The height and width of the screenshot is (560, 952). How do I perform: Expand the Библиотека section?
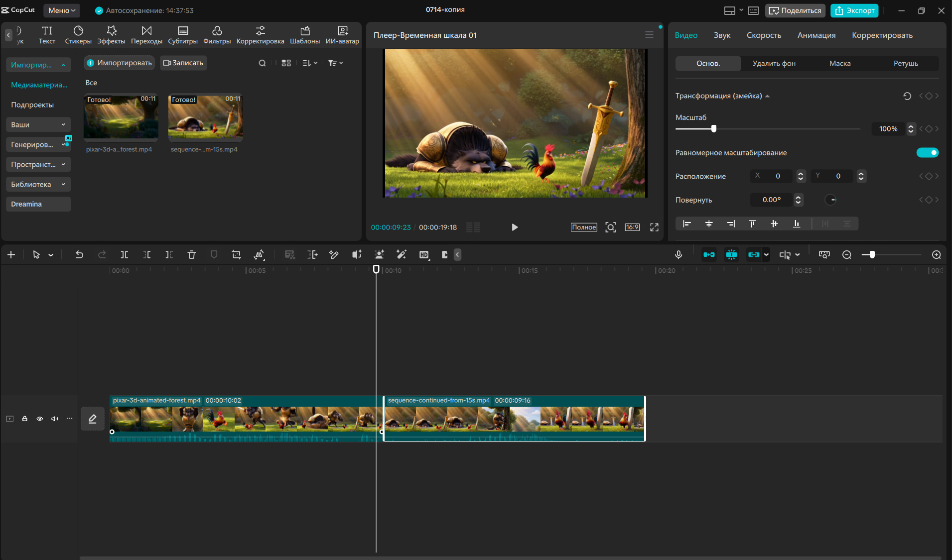click(x=38, y=185)
